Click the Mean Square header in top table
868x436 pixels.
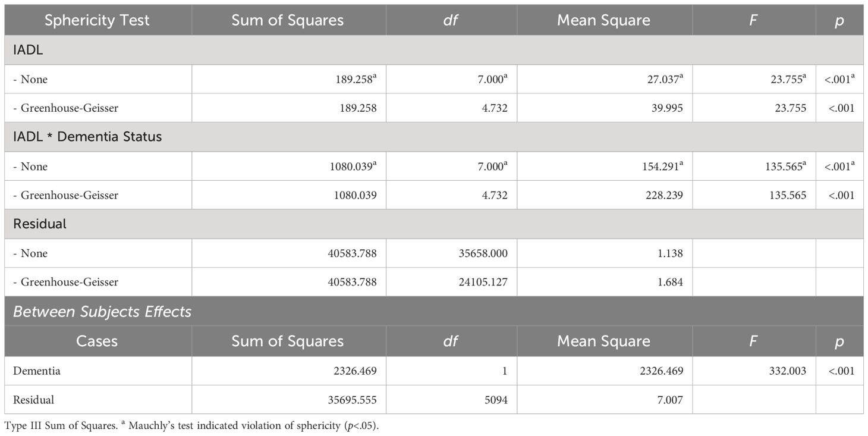[x=604, y=20]
